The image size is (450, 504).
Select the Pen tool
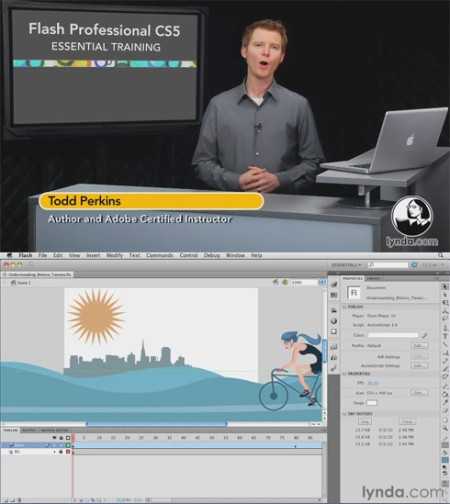click(x=445, y=328)
